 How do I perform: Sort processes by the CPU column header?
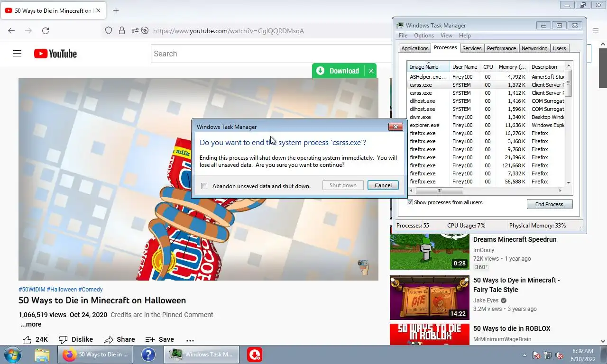coord(488,67)
